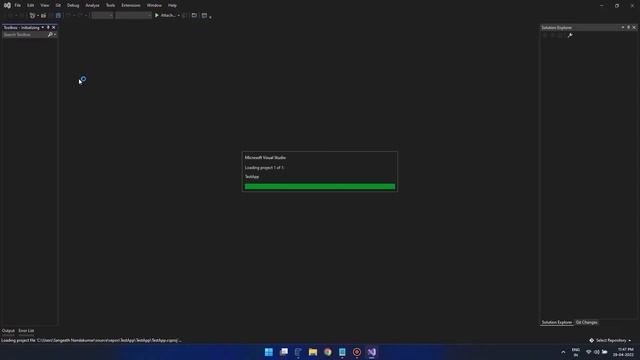Open the File menu
Viewport: 640px width, 360px height.
click(18, 5)
